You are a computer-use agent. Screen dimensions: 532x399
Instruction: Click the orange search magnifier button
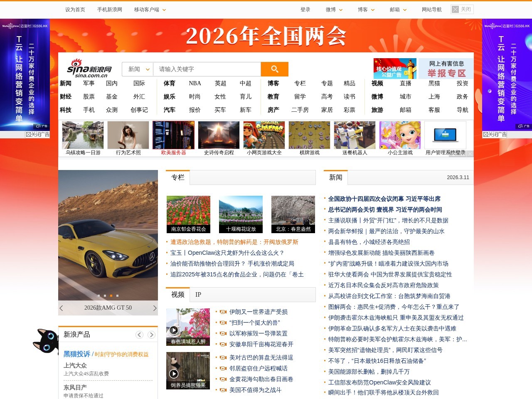[274, 69]
